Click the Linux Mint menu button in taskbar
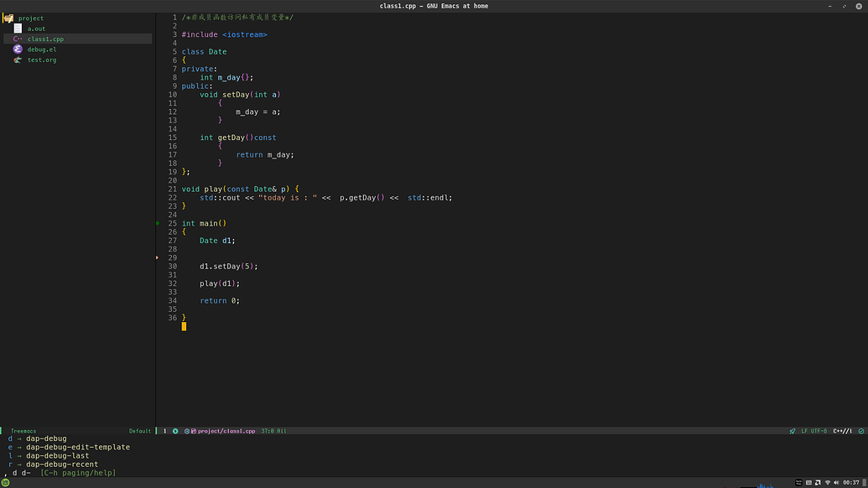Viewport: 868px width, 488px height. coord(6,482)
